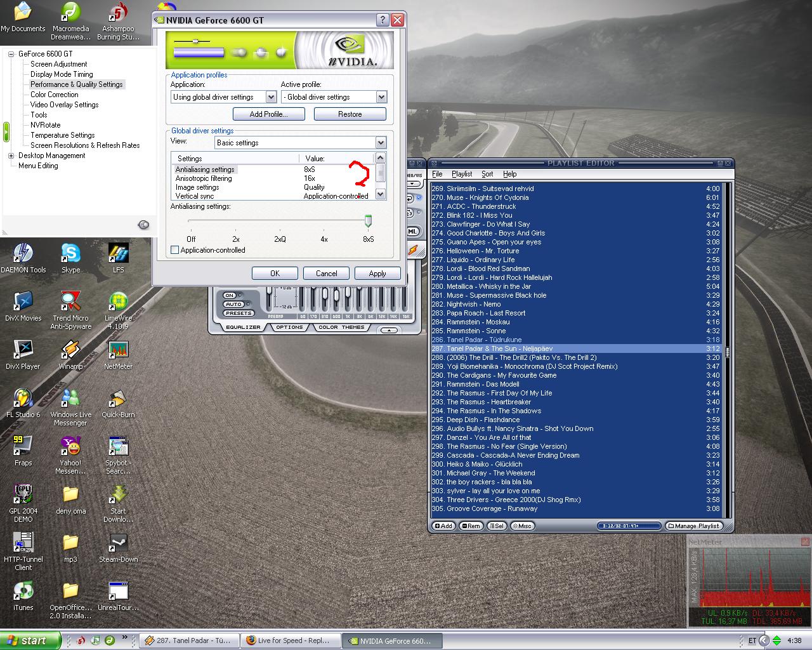Select the Quick-Burn desktop icon
This screenshot has height=650, width=812.
(118, 402)
